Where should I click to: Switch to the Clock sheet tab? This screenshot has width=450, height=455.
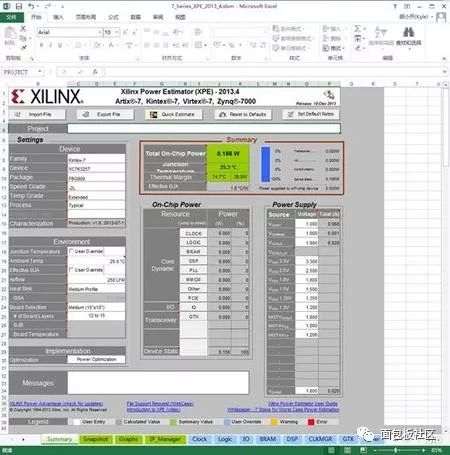click(x=200, y=439)
